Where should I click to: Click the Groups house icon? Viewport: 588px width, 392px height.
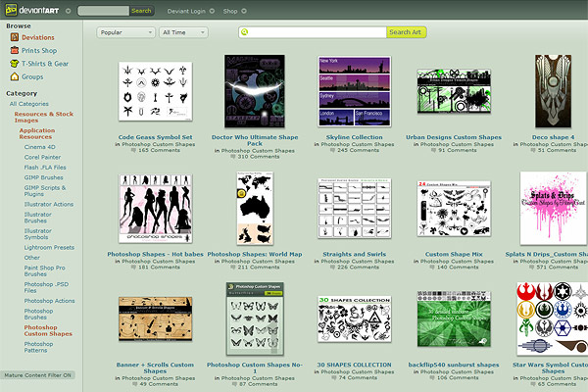pyautogui.click(x=15, y=76)
